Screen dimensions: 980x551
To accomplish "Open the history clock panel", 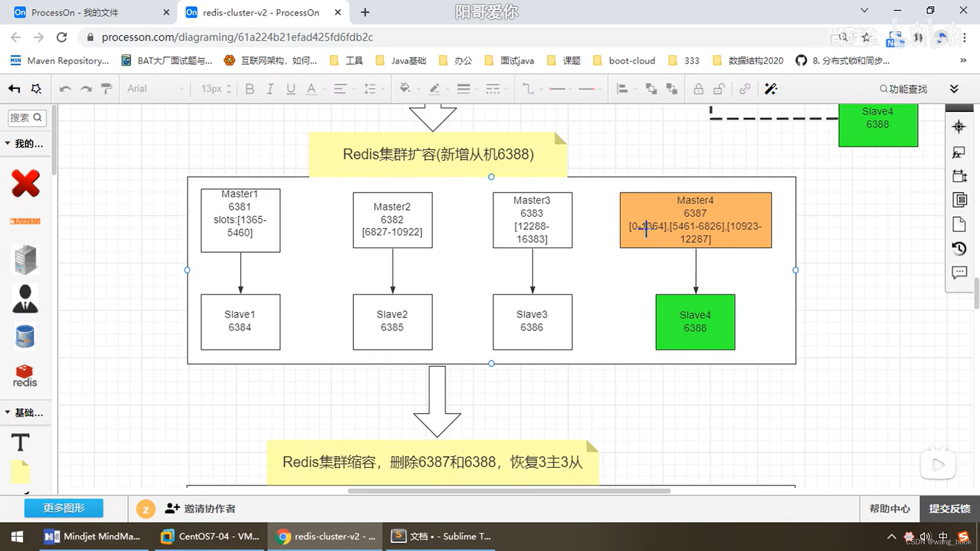I will pos(959,248).
